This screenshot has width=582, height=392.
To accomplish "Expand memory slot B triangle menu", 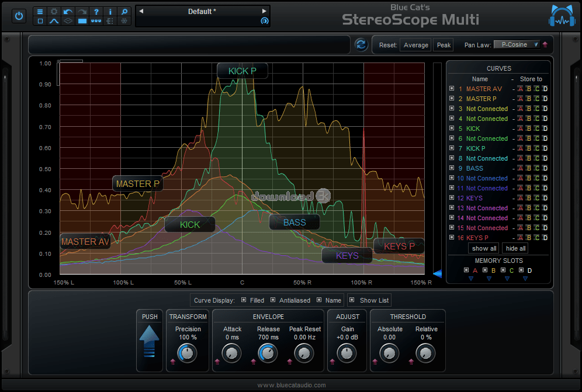I will click(x=489, y=279).
